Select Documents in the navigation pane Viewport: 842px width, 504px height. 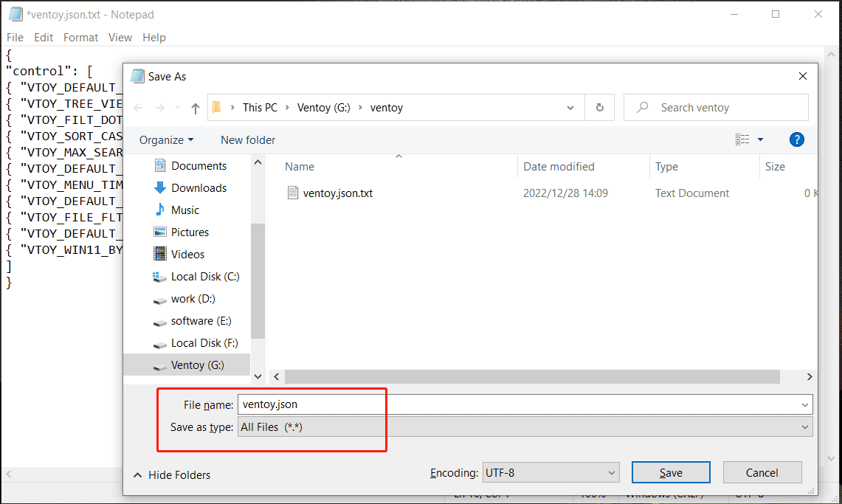tap(199, 166)
